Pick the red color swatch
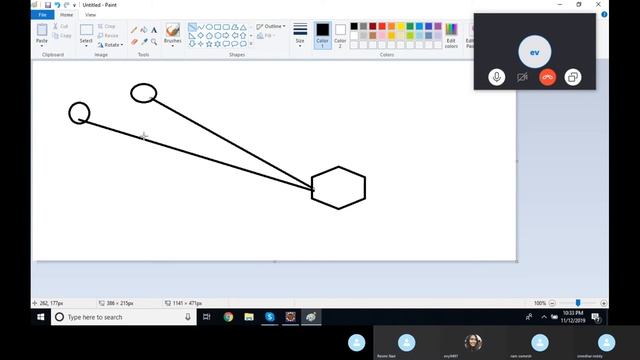This screenshot has height=360, width=640. tap(382, 27)
